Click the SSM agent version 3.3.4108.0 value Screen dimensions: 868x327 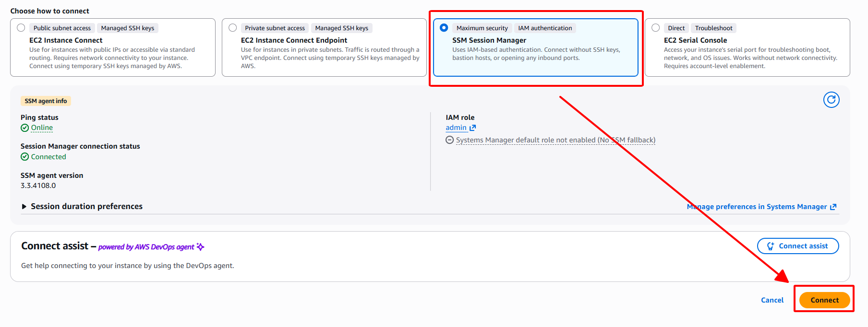(x=38, y=186)
